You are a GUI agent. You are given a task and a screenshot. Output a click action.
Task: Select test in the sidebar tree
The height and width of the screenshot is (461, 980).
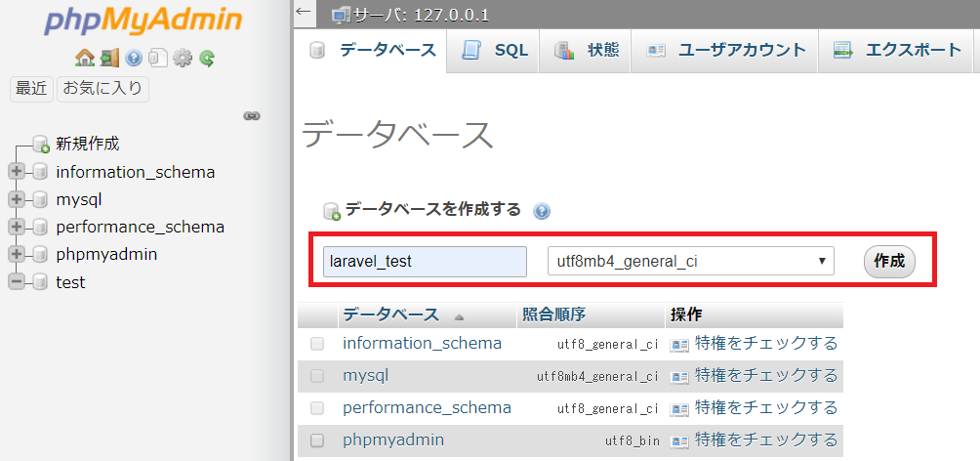click(70, 282)
